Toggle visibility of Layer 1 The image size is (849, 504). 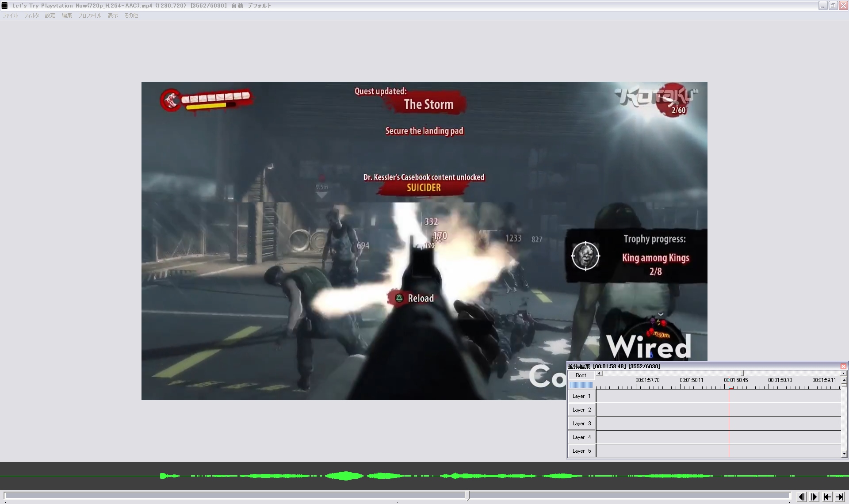581,396
